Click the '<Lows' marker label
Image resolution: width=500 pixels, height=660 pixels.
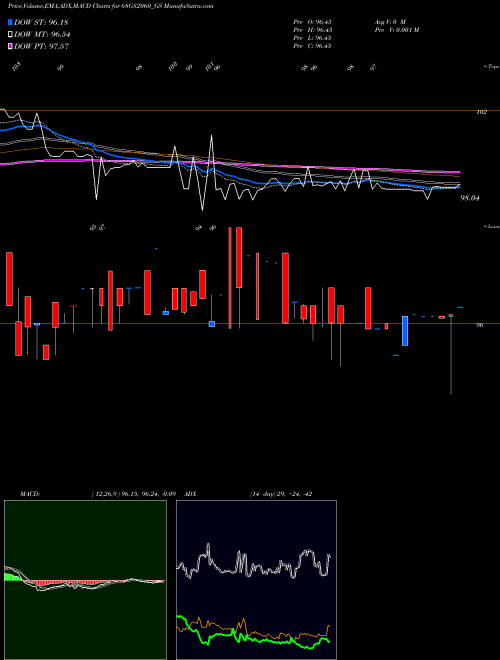tap(491, 226)
